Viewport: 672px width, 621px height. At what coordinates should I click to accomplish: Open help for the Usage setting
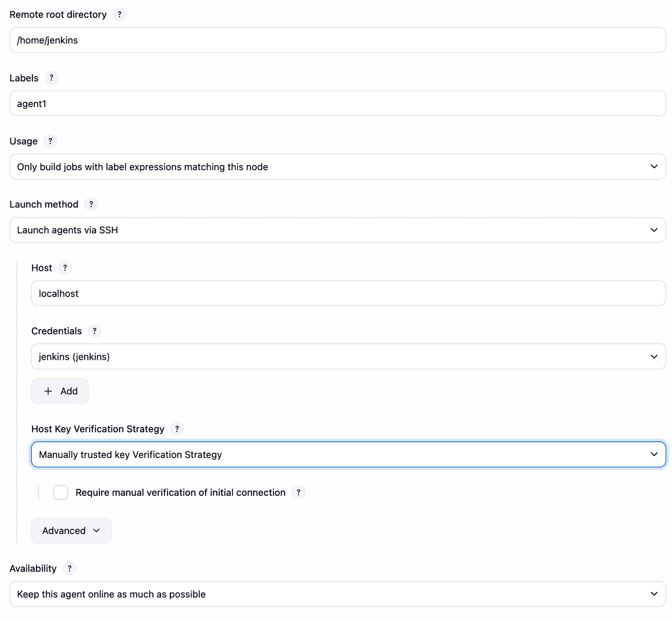(x=50, y=141)
